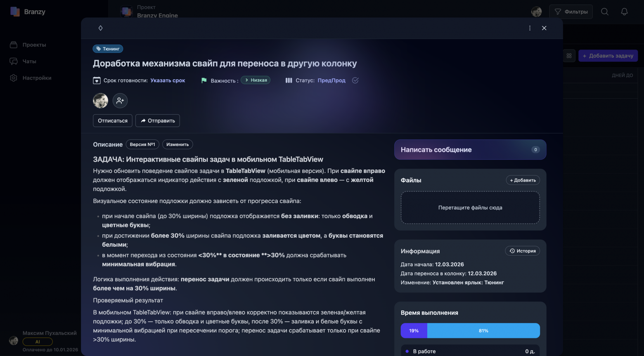Open notifications via the bell icon
This screenshot has width=644, height=356.
click(624, 11)
